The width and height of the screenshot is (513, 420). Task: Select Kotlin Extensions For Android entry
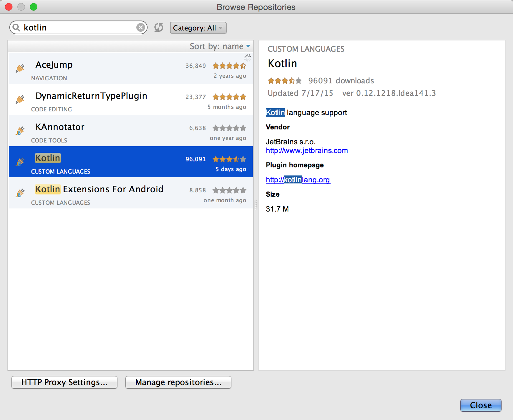[x=131, y=193]
